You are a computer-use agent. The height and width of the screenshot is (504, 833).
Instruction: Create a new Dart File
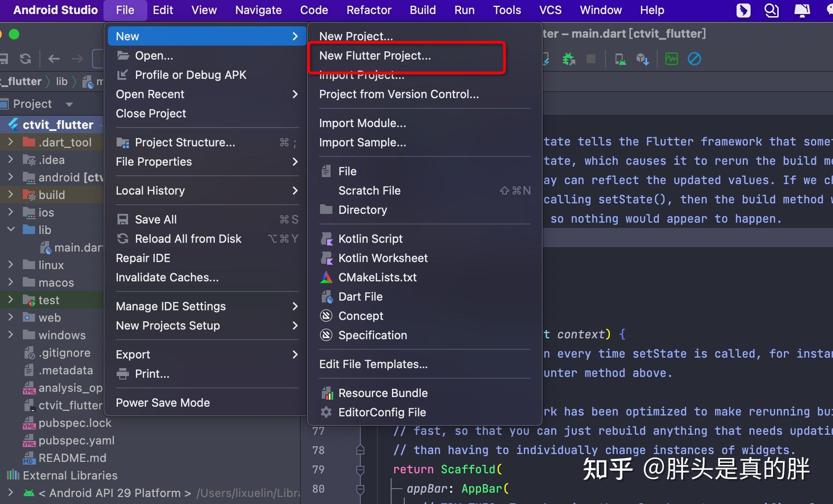click(x=425, y=296)
